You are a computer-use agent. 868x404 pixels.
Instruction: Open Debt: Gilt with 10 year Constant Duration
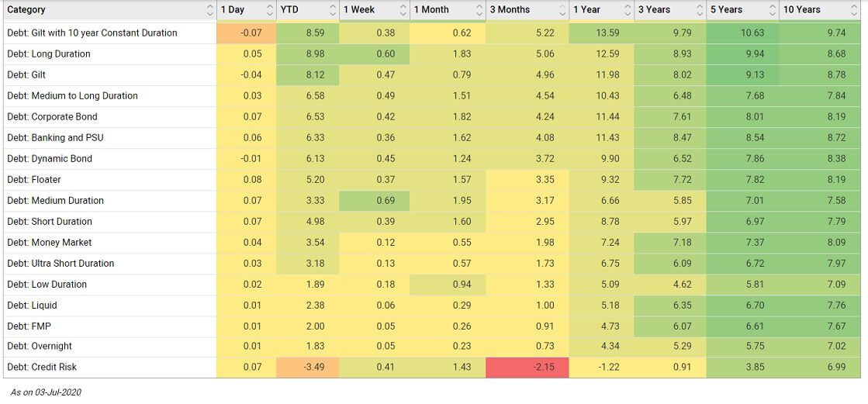tap(92, 33)
